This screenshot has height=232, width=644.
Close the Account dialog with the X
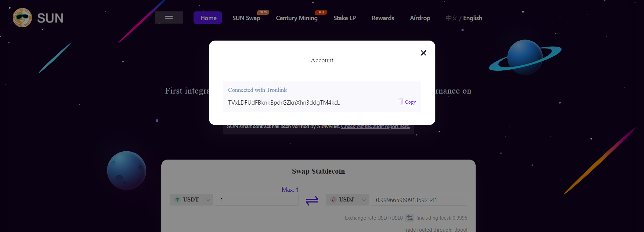click(423, 53)
